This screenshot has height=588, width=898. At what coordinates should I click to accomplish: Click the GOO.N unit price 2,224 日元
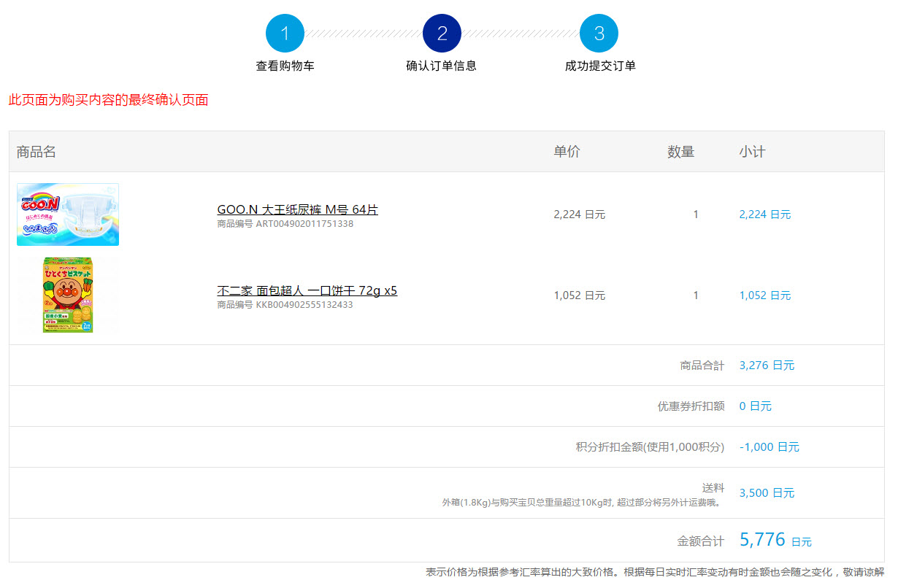580,214
